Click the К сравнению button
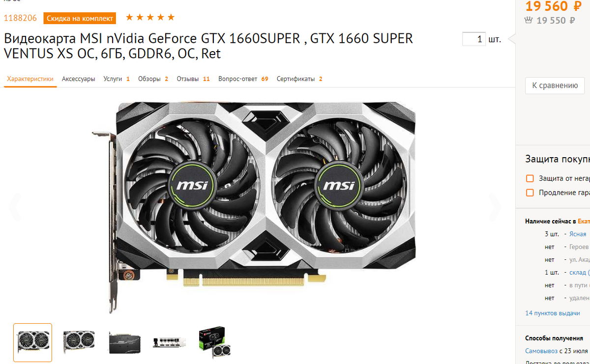 (x=555, y=85)
